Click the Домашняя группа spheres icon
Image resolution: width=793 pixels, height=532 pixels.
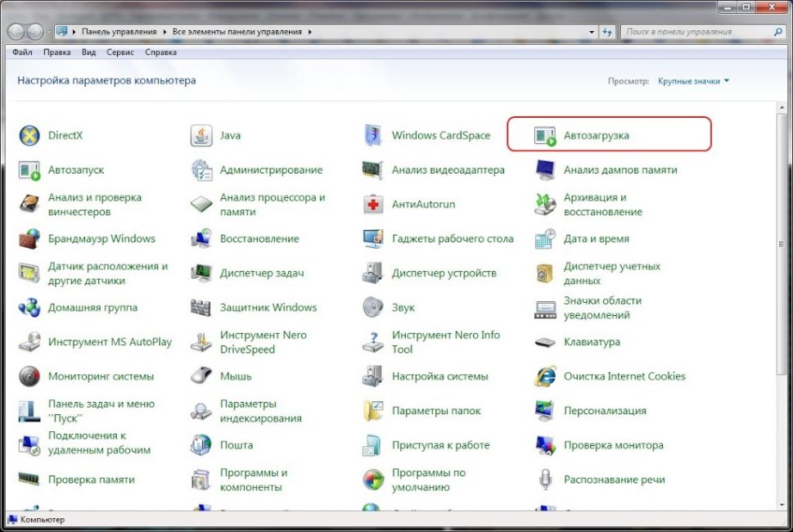(29, 308)
